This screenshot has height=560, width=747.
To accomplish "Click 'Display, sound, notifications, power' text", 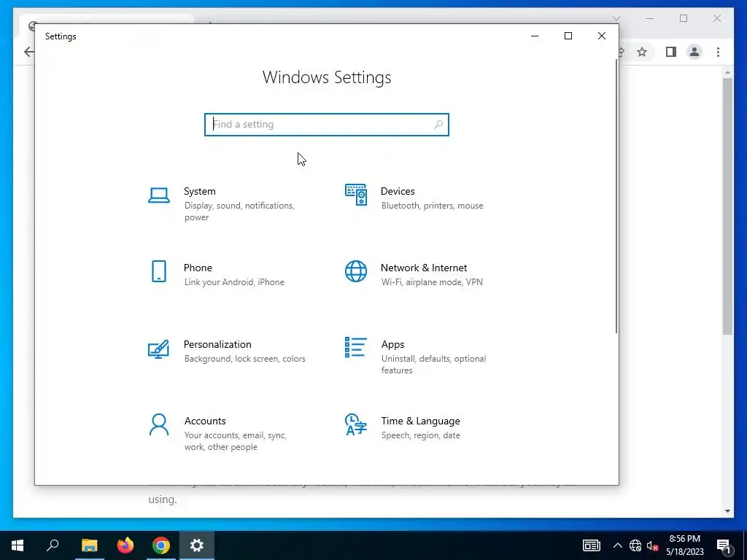I will [x=239, y=211].
